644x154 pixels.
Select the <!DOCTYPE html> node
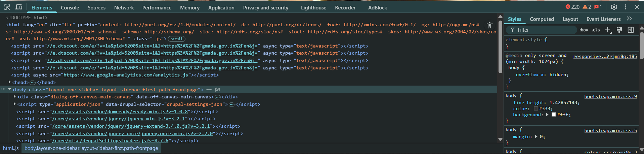click(x=27, y=18)
